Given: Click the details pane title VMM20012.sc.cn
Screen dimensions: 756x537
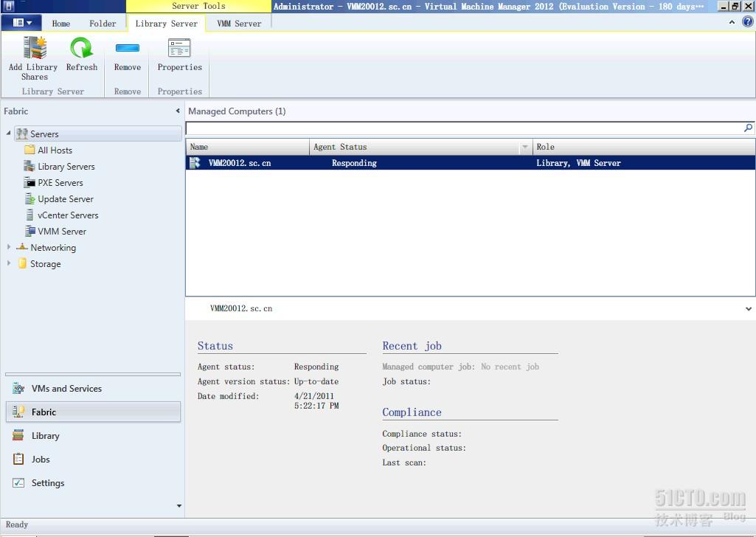Looking at the screenshot, I should pos(241,308).
